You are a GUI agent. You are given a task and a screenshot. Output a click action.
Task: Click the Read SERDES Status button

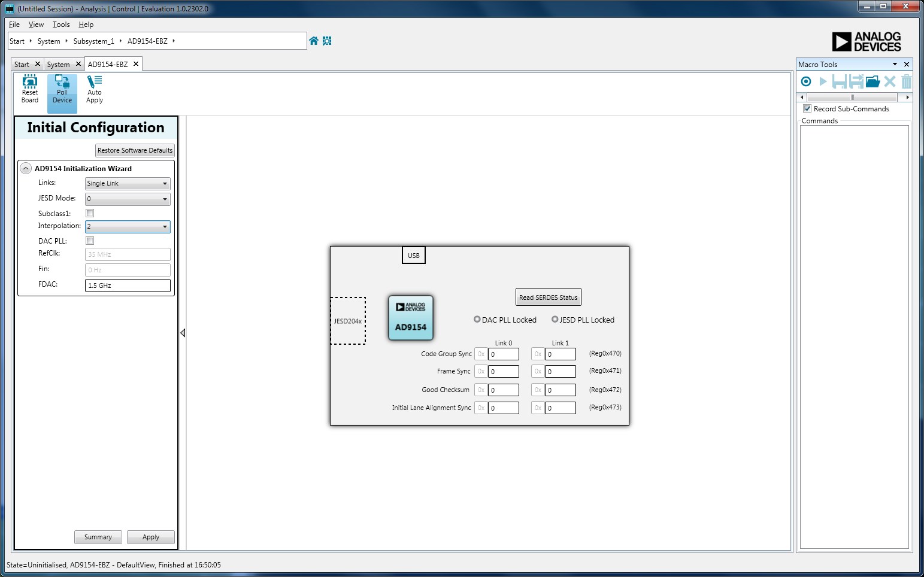pos(548,297)
